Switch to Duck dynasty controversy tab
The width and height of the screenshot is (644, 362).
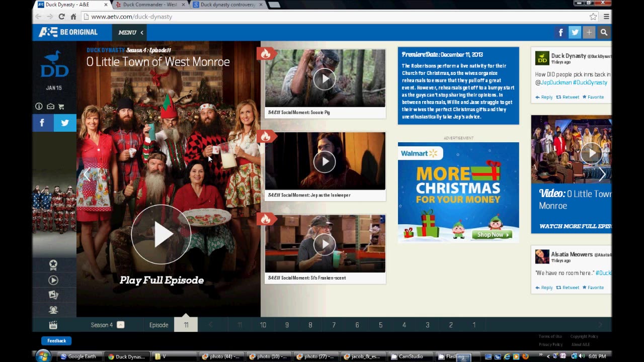pos(227,5)
